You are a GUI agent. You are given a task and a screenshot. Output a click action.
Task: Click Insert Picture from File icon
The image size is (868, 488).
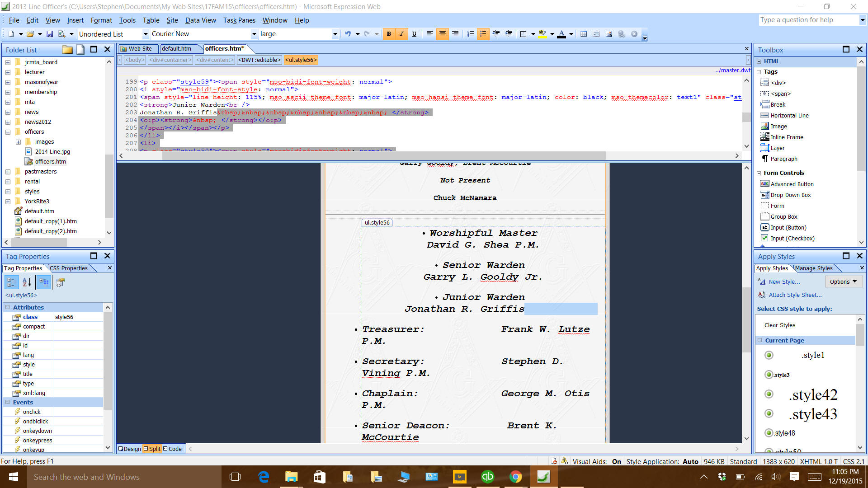pyautogui.click(x=609, y=34)
